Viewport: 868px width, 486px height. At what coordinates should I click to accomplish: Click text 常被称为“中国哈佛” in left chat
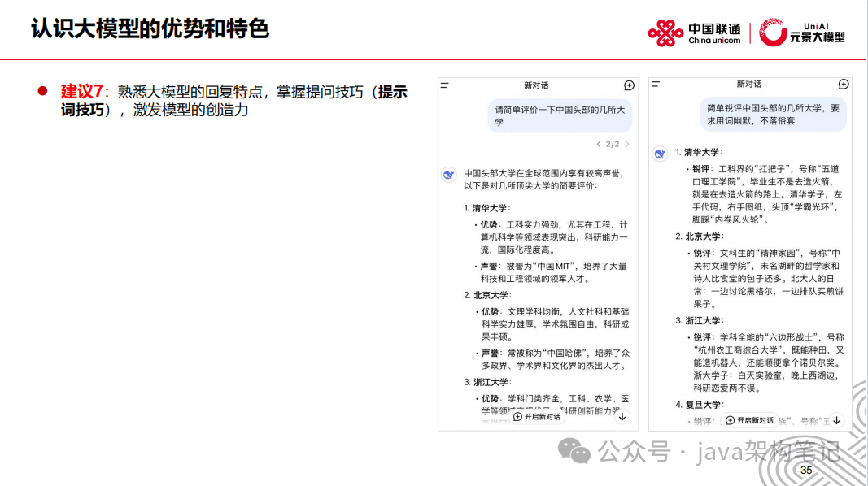[547, 354]
